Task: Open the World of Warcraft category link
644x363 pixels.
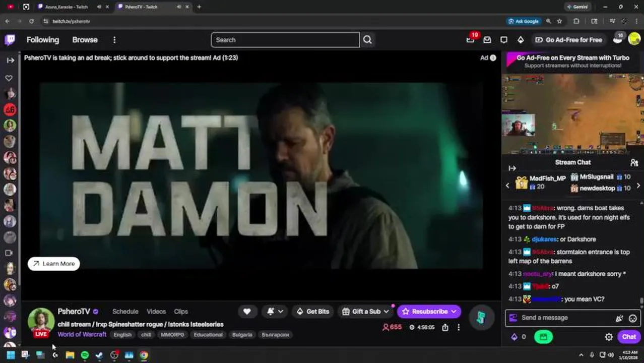Action: 82,334
